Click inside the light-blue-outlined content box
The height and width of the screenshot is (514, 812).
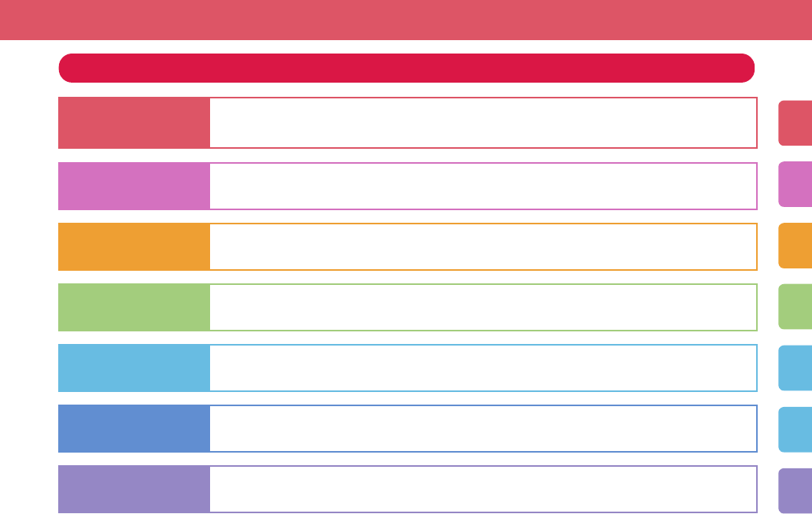483,368
